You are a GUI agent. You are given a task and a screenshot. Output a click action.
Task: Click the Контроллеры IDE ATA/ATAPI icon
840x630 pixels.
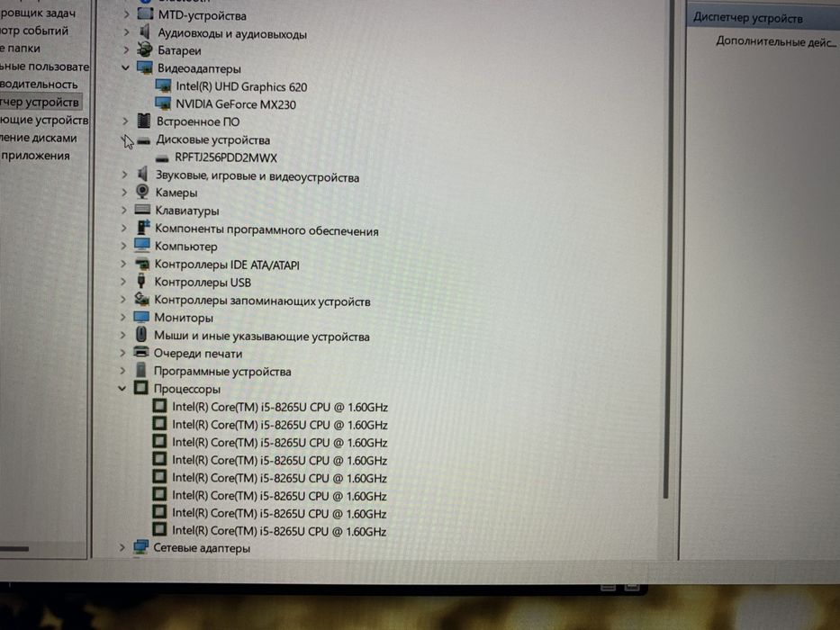click(x=142, y=264)
